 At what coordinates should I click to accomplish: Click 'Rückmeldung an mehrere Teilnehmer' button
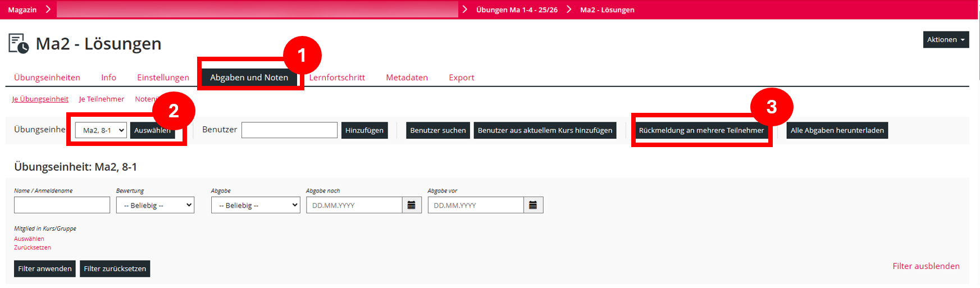click(x=701, y=130)
